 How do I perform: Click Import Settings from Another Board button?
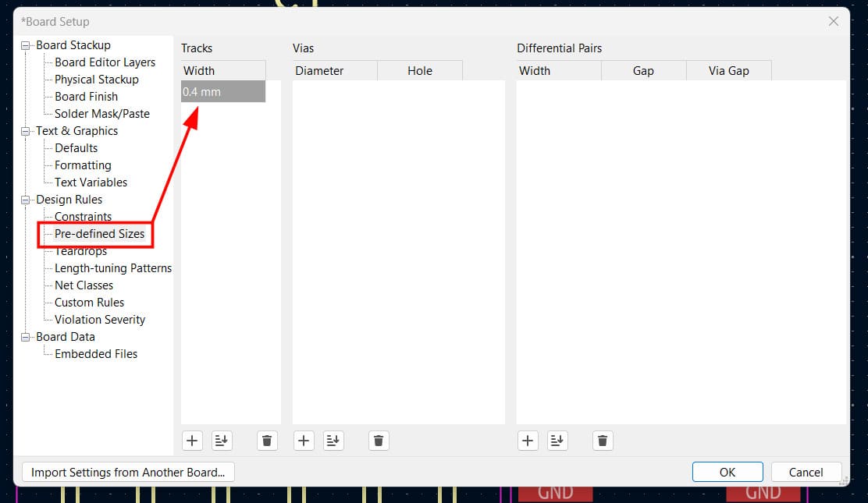(128, 473)
